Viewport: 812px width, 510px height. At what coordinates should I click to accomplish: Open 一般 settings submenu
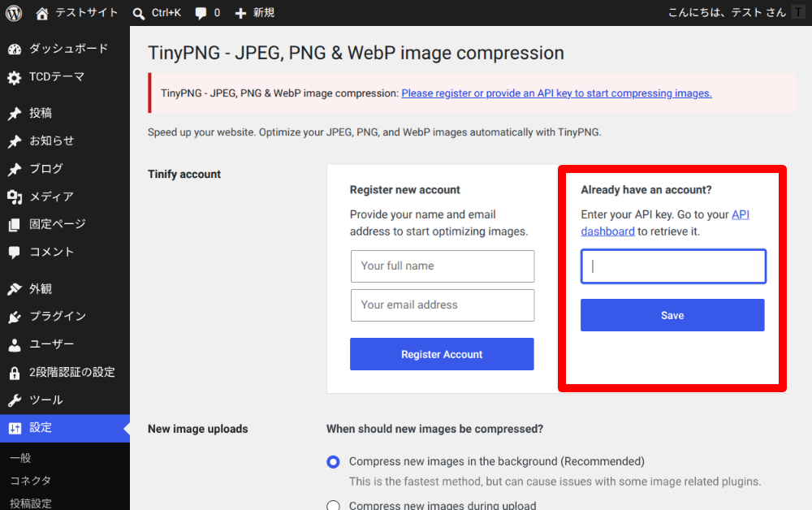coord(21,458)
